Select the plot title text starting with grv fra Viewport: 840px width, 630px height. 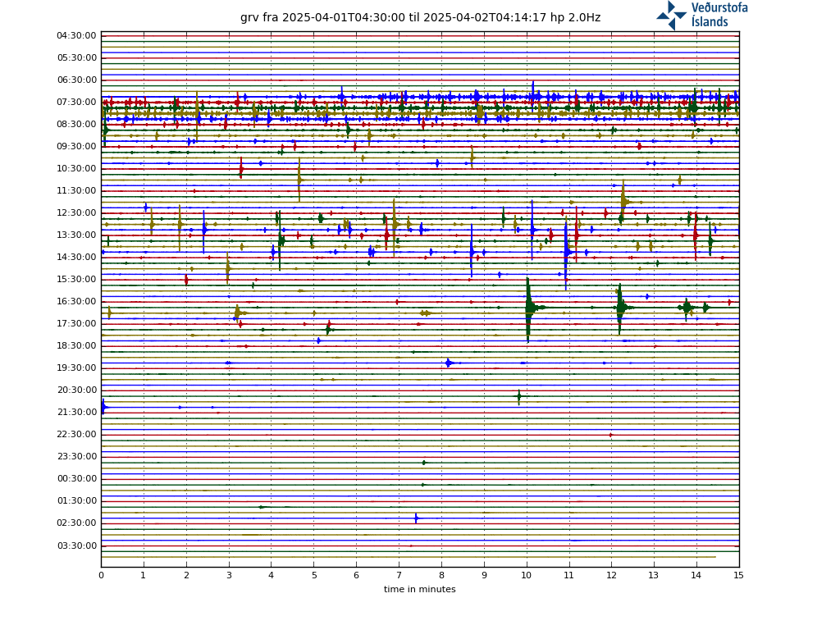click(x=421, y=18)
